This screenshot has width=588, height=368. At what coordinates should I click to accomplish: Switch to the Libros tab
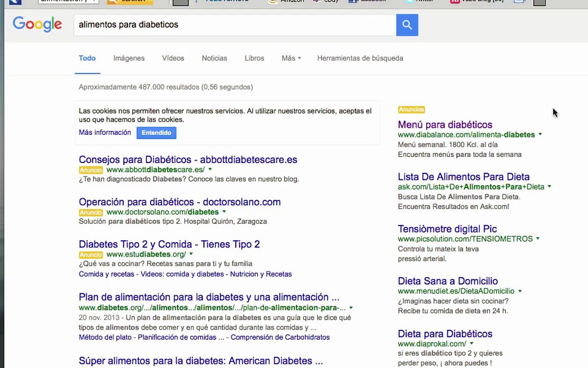coord(254,58)
